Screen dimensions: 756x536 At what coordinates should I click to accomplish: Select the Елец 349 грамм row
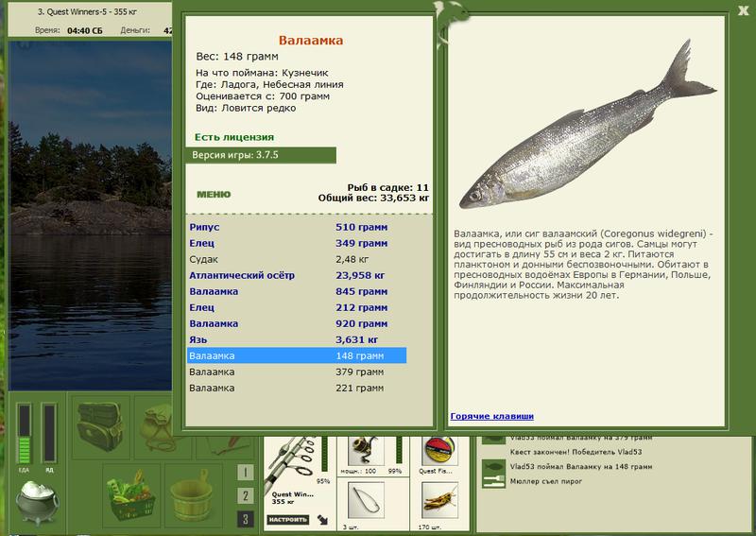coord(297,243)
